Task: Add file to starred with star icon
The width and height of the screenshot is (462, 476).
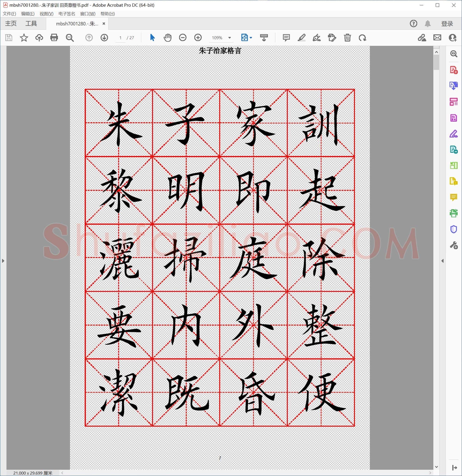Action: (24, 38)
